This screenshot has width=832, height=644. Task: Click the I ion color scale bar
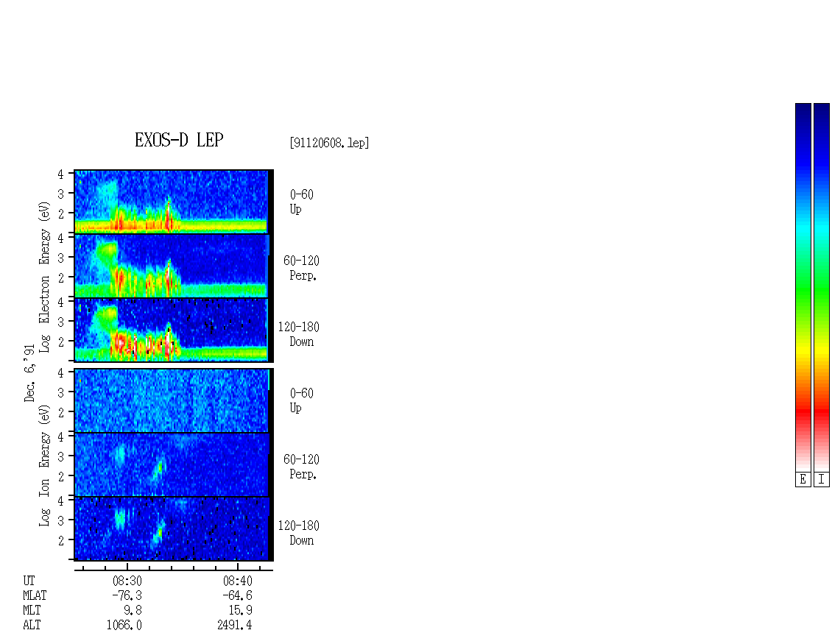coord(822,287)
